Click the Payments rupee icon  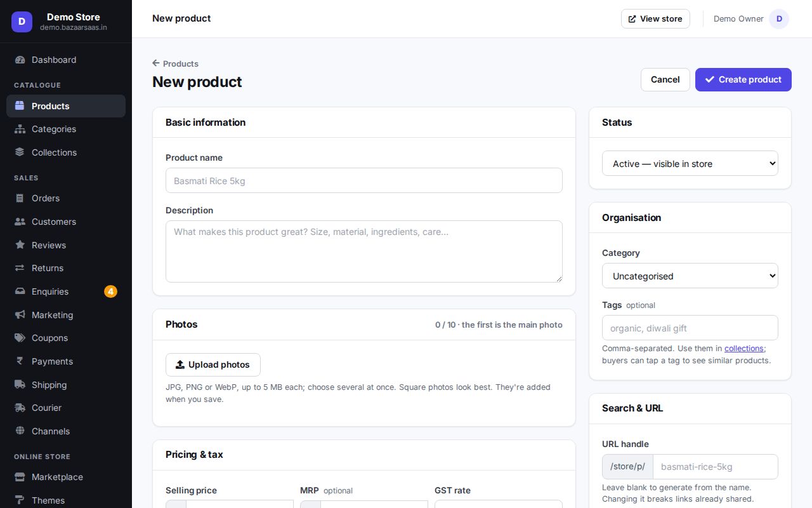point(20,361)
